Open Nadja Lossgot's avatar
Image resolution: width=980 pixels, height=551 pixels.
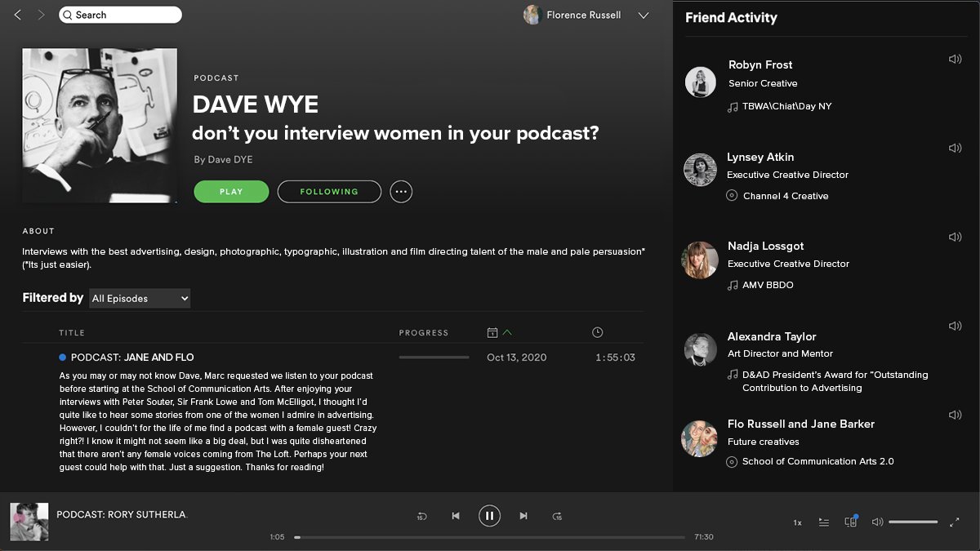(x=700, y=260)
